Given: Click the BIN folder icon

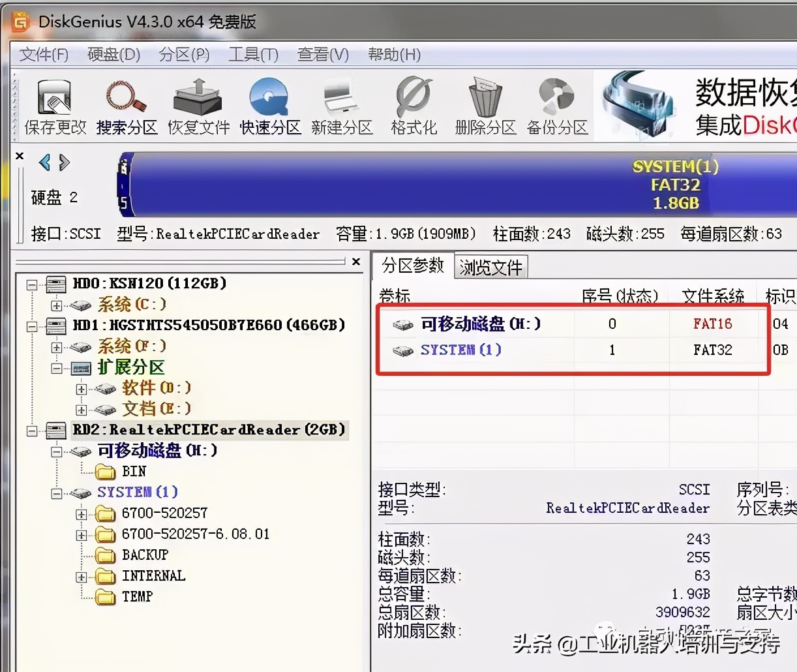Looking at the screenshot, I should coord(105,472).
